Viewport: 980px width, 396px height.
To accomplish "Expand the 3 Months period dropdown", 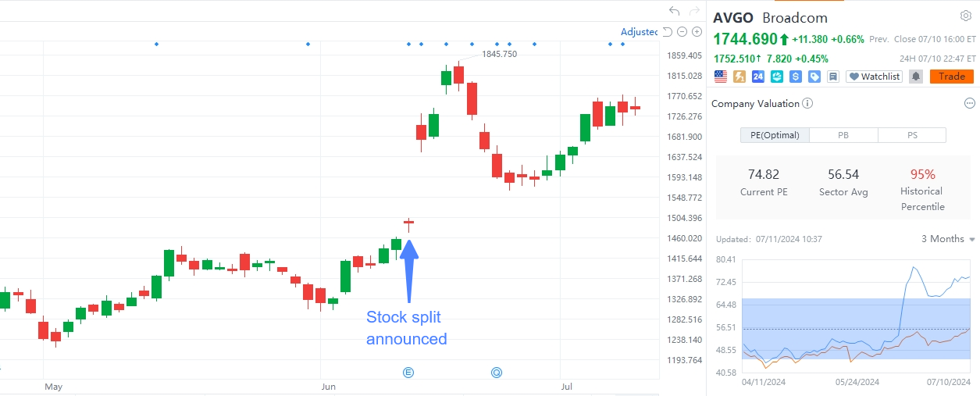I will pos(948,239).
